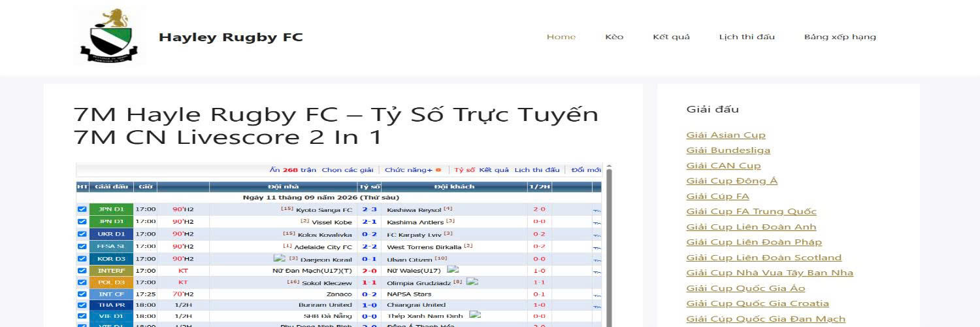Click broken image icon after Thép Xanh Nam Định
The width and height of the screenshot is (980, 327).
pos(475,315)
